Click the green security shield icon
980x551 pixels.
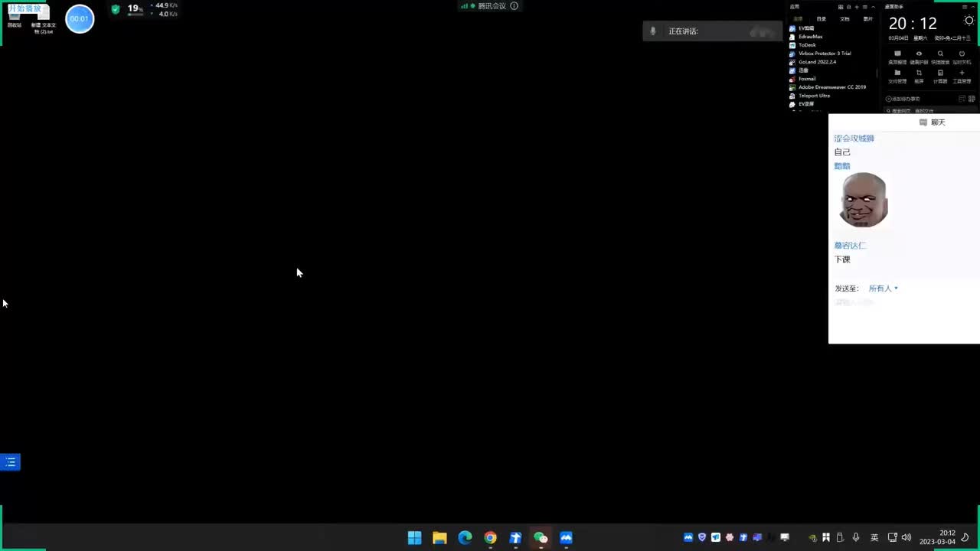(116, 9)
